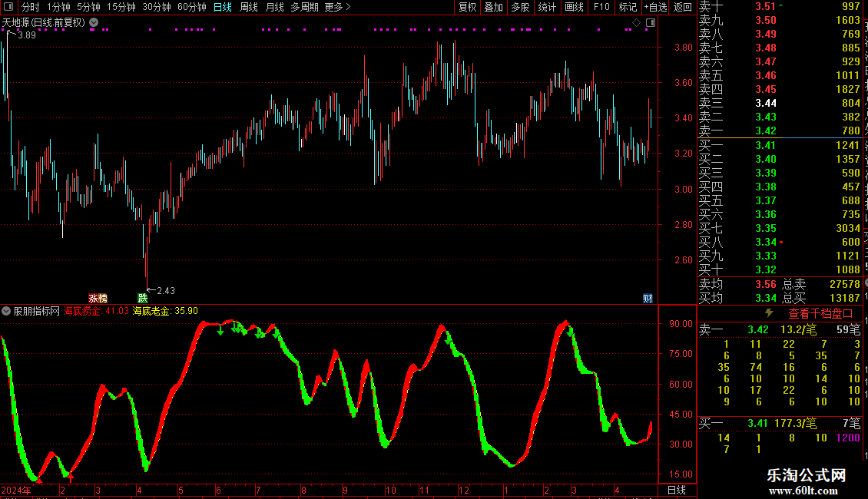Expand the 更多 more periods menu
This screenshot has width=868, height=499.
(337, 7)
